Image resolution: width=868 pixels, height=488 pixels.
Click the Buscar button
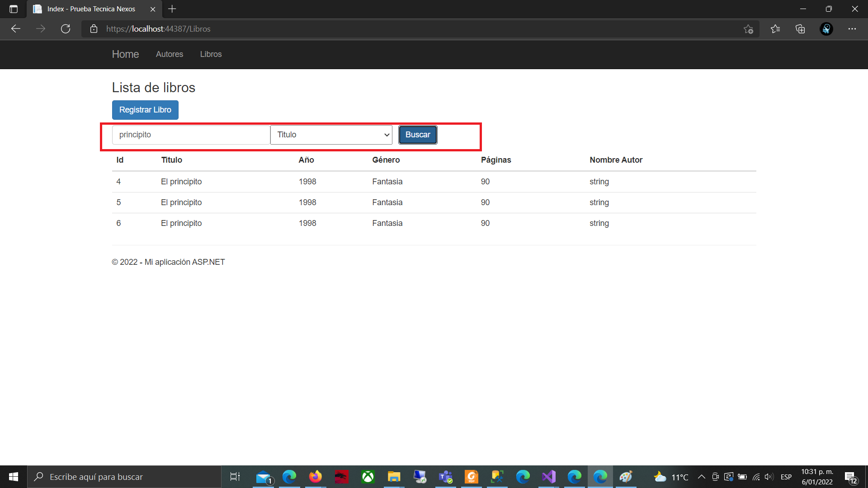(x=417, y=134)
